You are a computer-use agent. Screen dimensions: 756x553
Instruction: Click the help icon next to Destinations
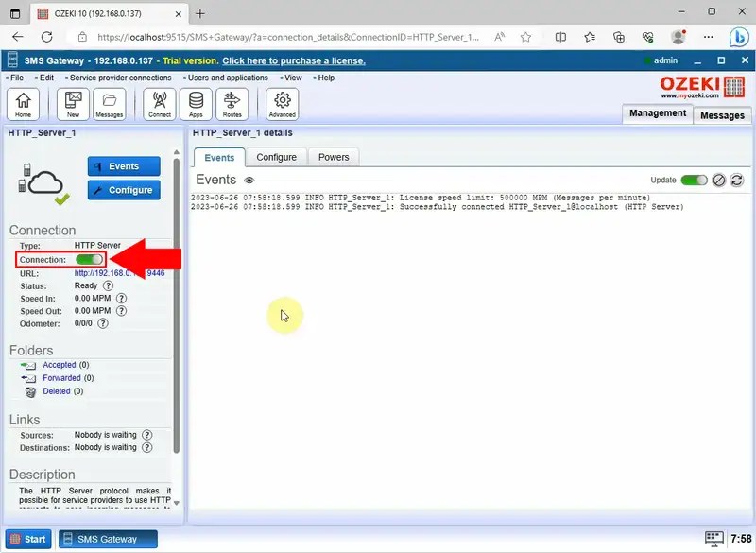click(x=147, y=447)
